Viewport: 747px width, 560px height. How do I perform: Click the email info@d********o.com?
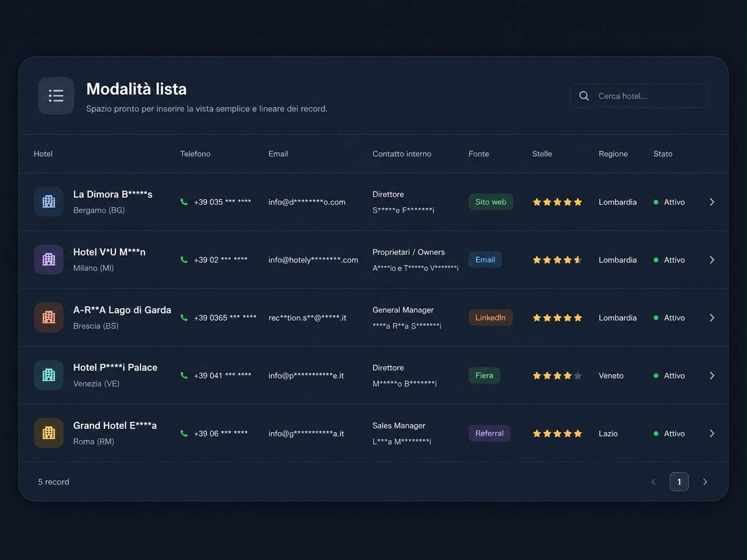(x=307, y=202)
